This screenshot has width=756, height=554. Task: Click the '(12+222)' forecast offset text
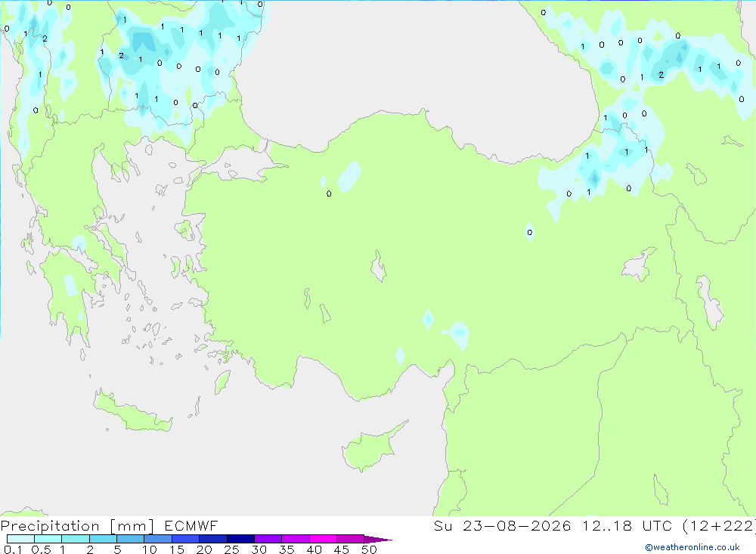(x=720, y=526)
